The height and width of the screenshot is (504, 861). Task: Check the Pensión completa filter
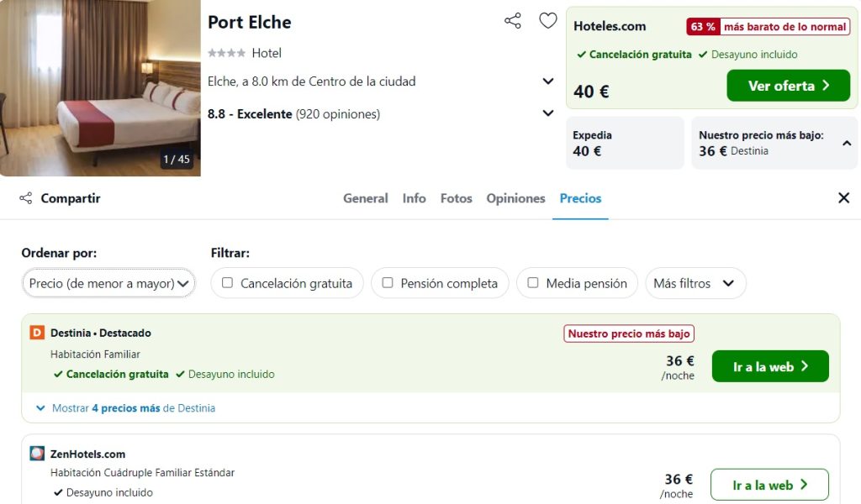point(387,282)
